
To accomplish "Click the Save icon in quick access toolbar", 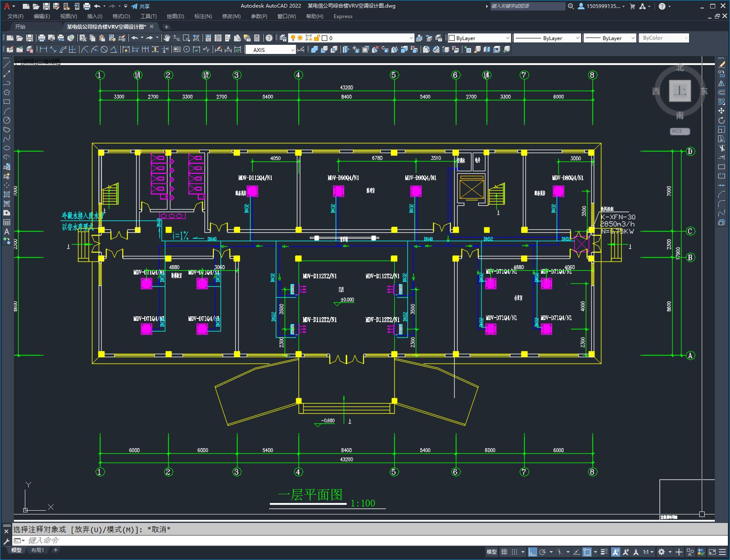I will [46, 6].
